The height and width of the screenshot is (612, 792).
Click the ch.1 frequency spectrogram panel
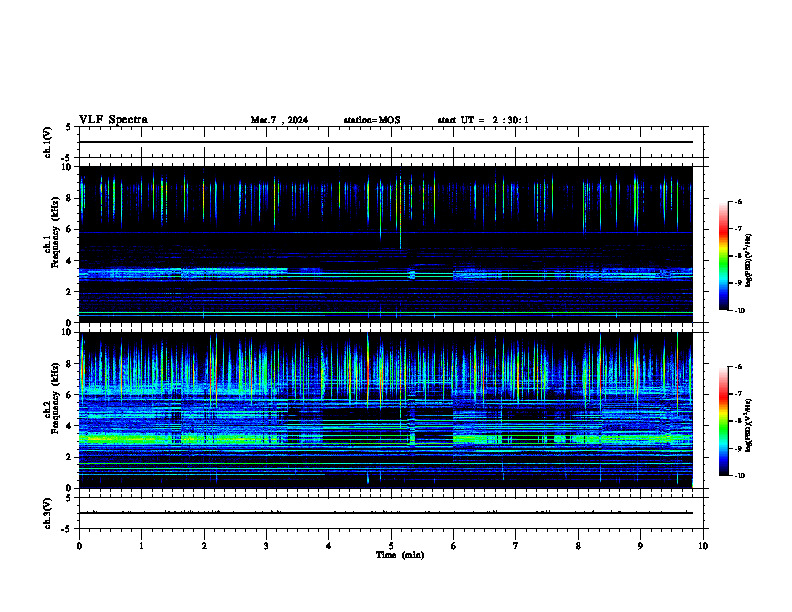(x=386, y=244)
